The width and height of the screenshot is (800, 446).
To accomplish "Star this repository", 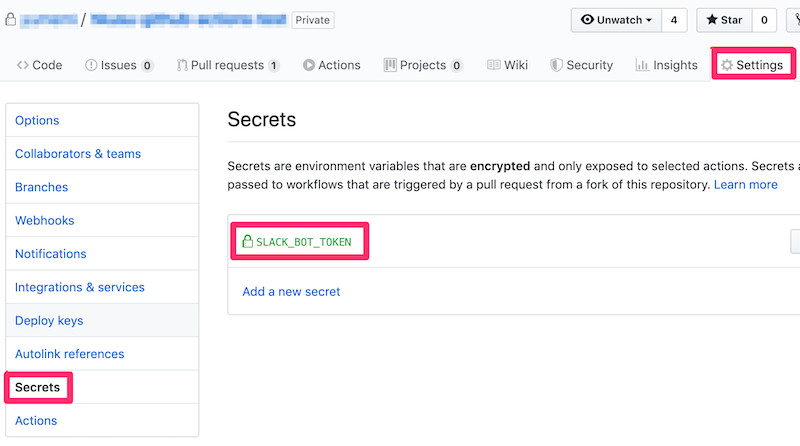I will tap(724, 20).
